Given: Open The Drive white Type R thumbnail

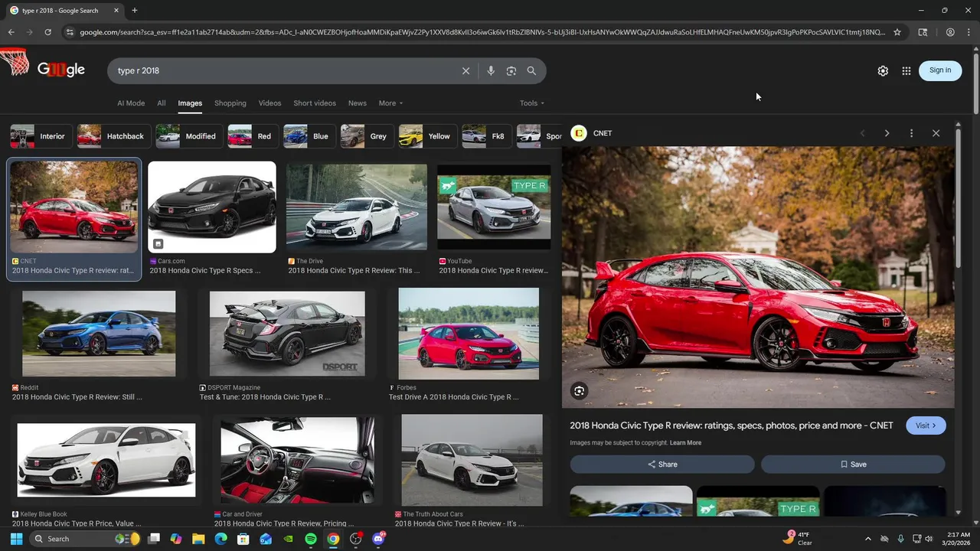Looking at the screenshot, I should click(x=357, y=207).
